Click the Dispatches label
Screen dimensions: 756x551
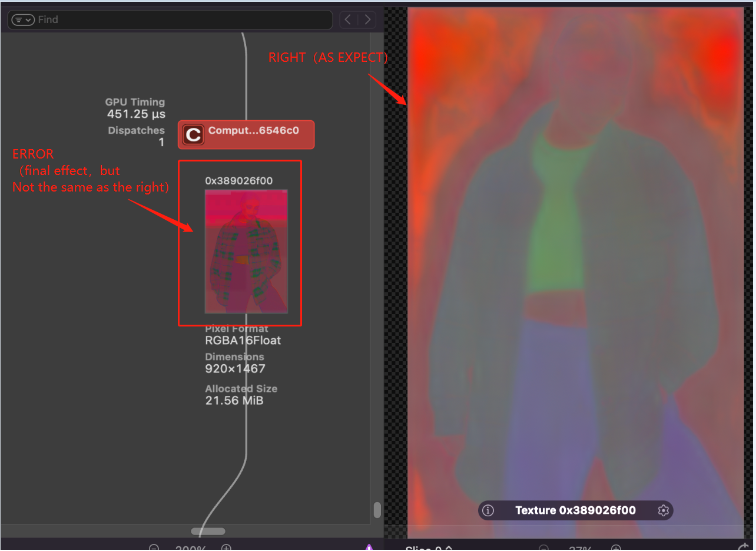coord(137,130)
